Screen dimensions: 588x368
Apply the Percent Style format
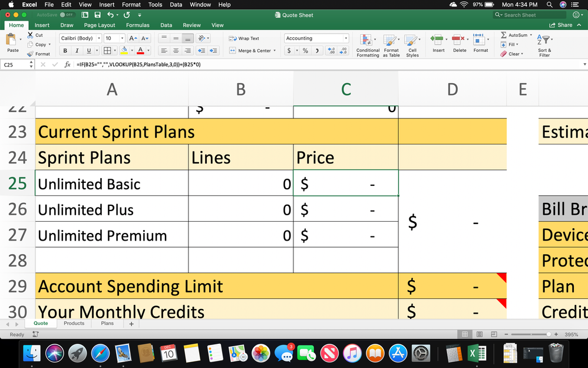(304, 51)
